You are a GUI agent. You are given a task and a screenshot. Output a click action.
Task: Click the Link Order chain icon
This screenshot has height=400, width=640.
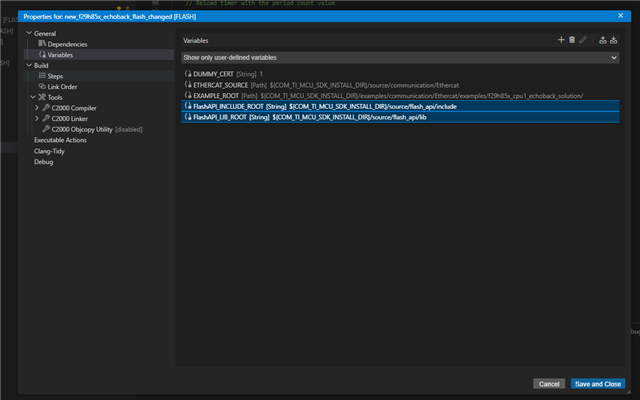(x=42, y=86)
